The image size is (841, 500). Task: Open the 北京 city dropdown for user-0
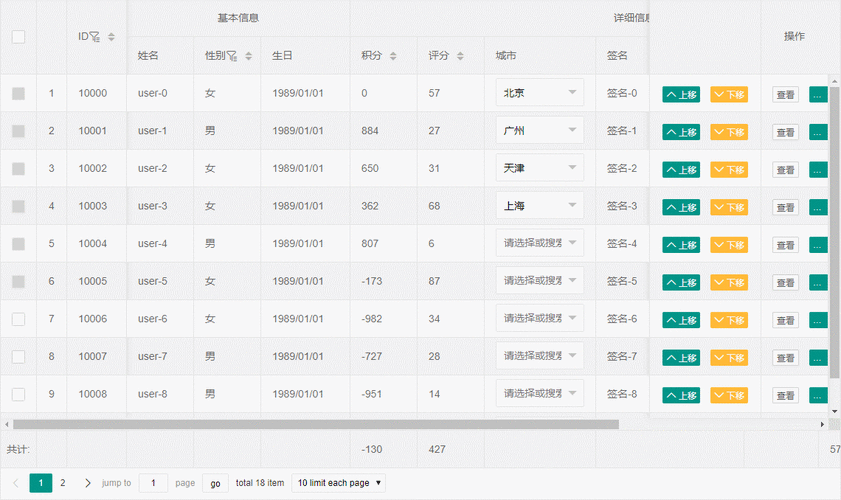point(539,94)
